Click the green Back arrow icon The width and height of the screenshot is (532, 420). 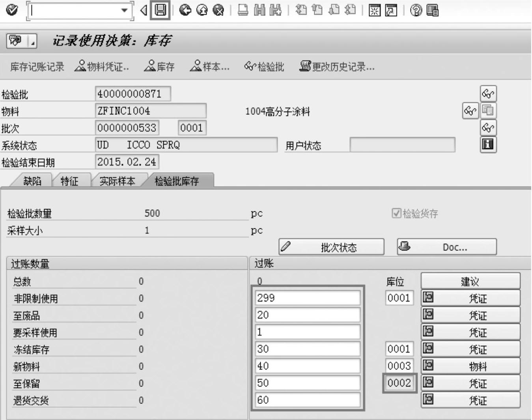[185, 10]
